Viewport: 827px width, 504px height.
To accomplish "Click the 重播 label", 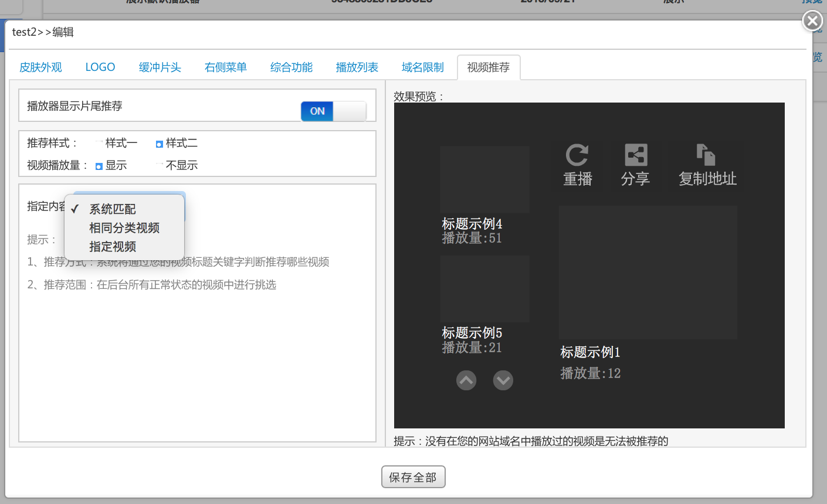I will click(578, 179).
